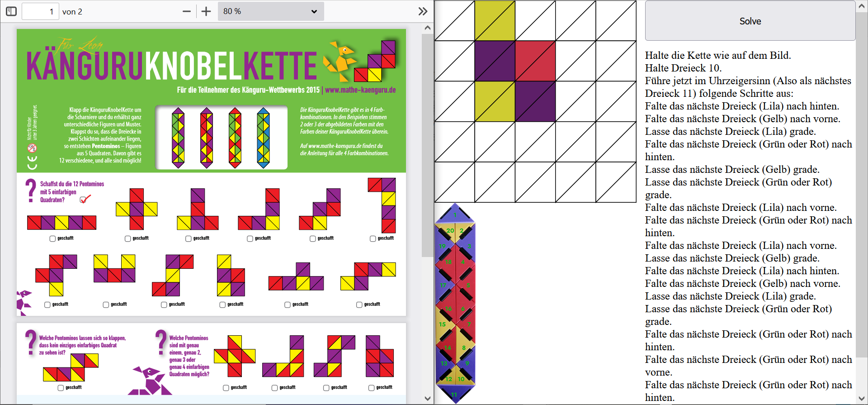This screenshot has height=405, width=868.
Task: Open the double-chevron tools menu
Action: 423,11
